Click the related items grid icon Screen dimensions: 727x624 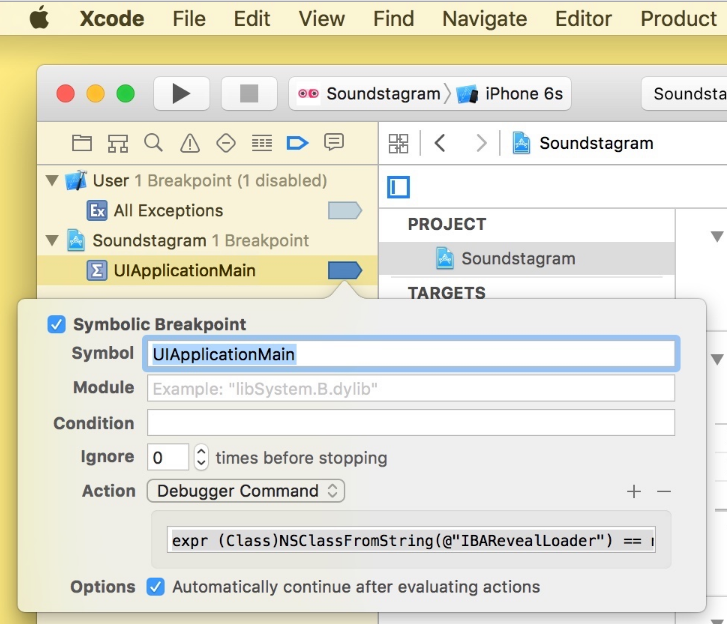[398, 143]
